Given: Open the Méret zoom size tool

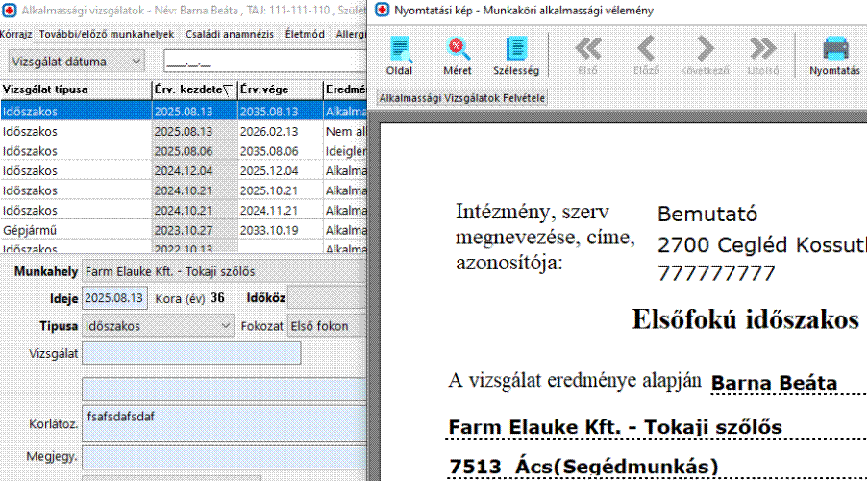Looking at the screenshot, I should coord(458,55).
